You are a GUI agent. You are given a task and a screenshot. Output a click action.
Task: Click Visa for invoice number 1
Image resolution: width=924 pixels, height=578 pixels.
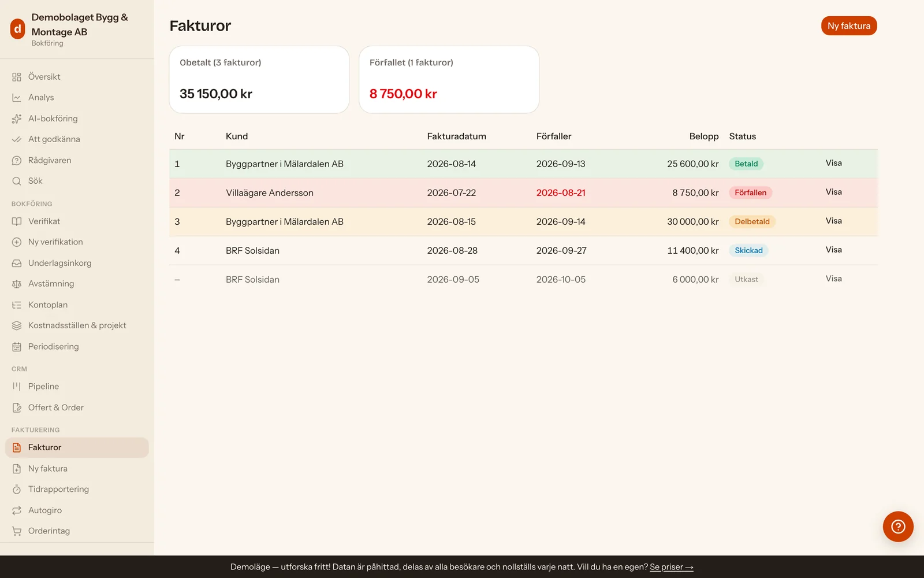click(833, 163)
